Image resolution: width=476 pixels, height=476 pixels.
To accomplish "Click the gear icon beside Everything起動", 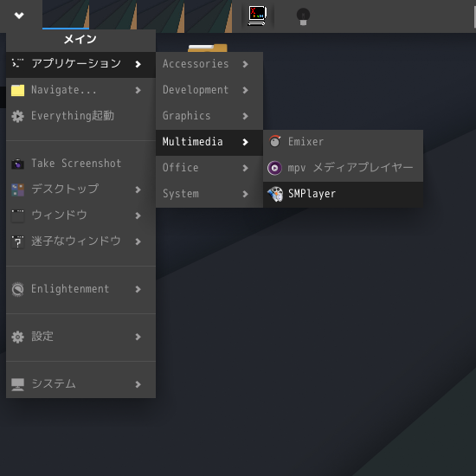I will [17, 116].
